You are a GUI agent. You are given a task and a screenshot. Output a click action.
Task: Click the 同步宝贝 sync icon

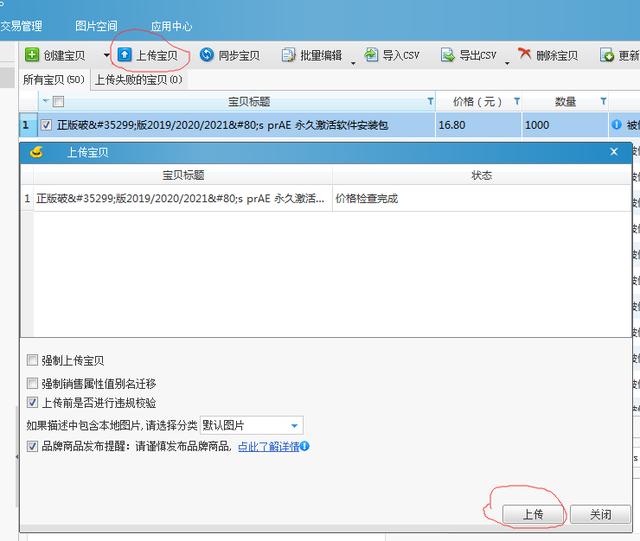tap(207, 55)
